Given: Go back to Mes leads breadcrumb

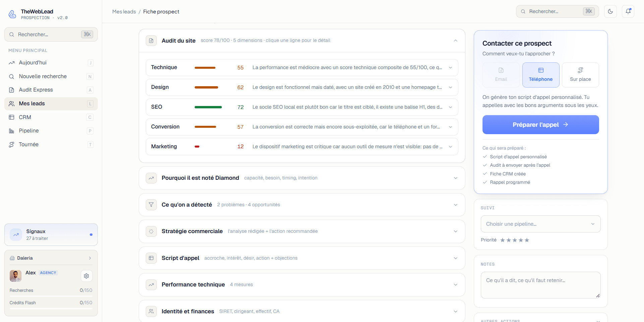Looking at the screenshot, I should tap(124, 11).
